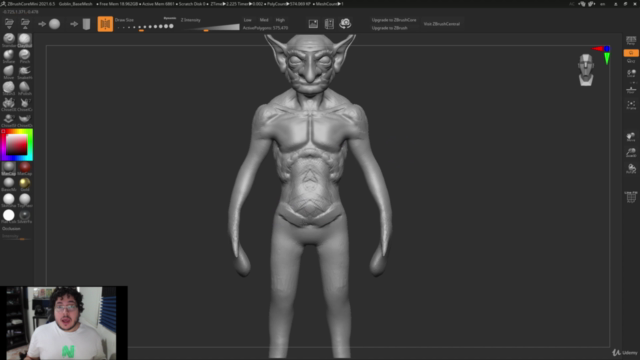Select the Pinch brush
The height and width of the screenshot is (360, 640).
24,56
